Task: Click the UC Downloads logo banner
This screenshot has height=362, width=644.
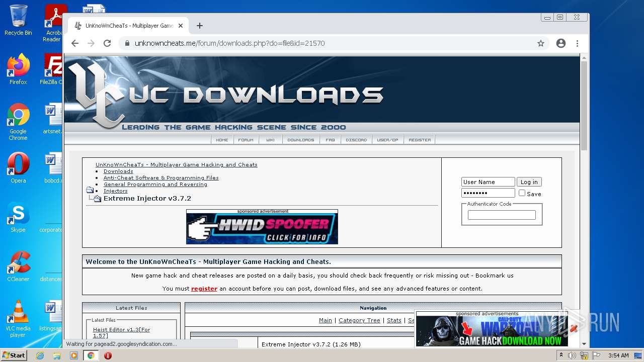Action: [x=322, y=94]
